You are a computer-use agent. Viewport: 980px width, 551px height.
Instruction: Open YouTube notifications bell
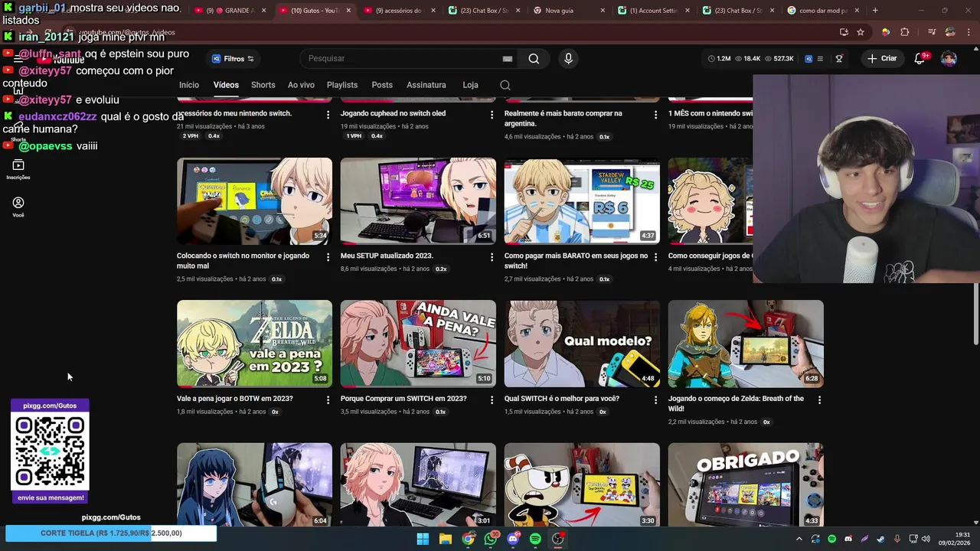coord(920,59)
